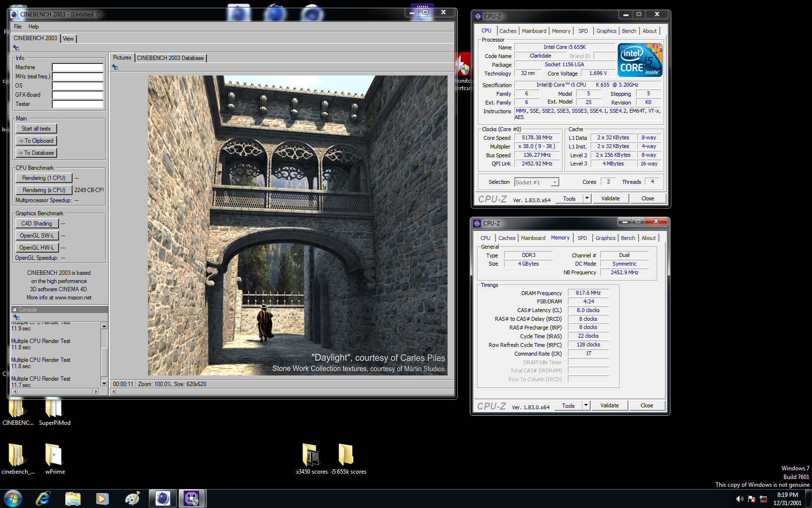Open Caches tab in upper CPU-Z

click(508, 31)
